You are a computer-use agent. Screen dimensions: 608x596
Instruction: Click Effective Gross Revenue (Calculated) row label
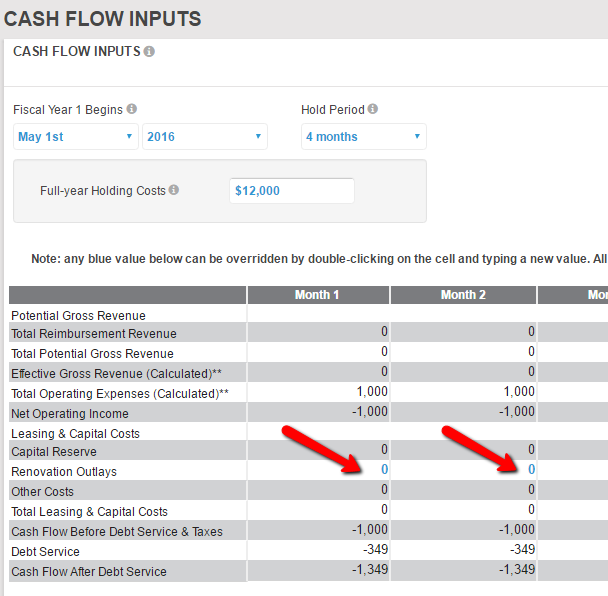click(x=119, y=373)
